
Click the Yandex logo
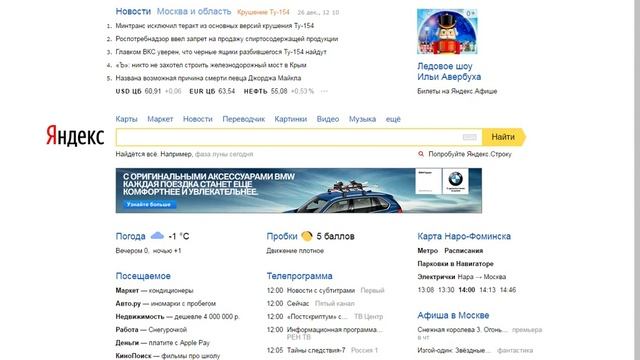pyautogui.click(x=75, y=136)
